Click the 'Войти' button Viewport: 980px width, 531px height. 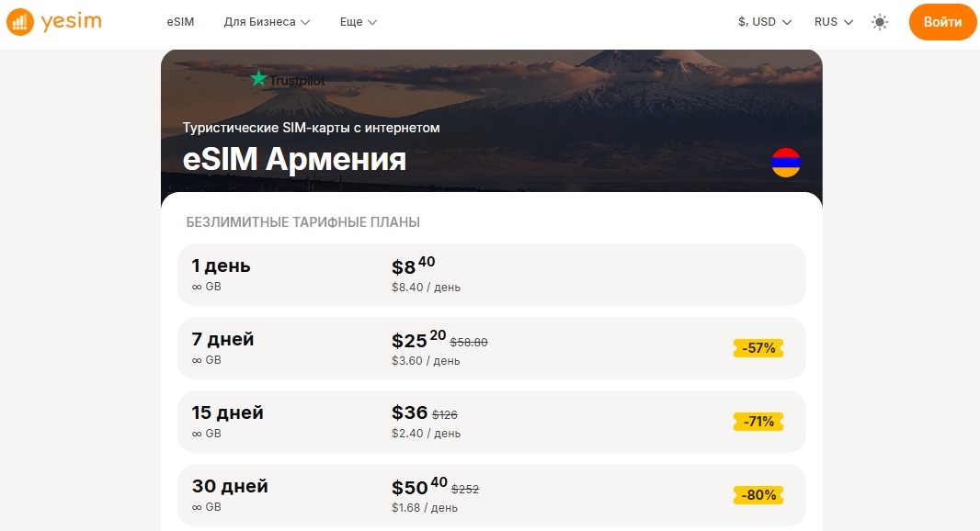942,21
